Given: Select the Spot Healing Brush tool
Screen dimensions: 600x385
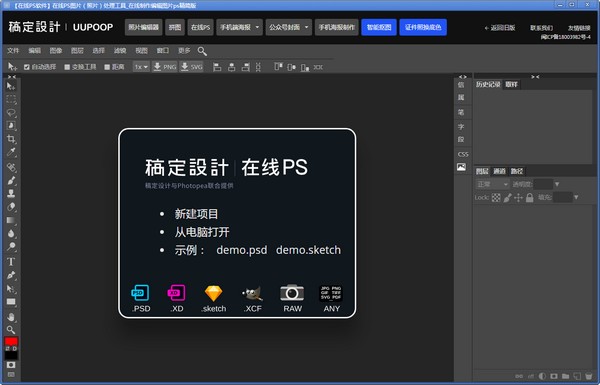Looking at the screenshot, I should pos(11,167).
